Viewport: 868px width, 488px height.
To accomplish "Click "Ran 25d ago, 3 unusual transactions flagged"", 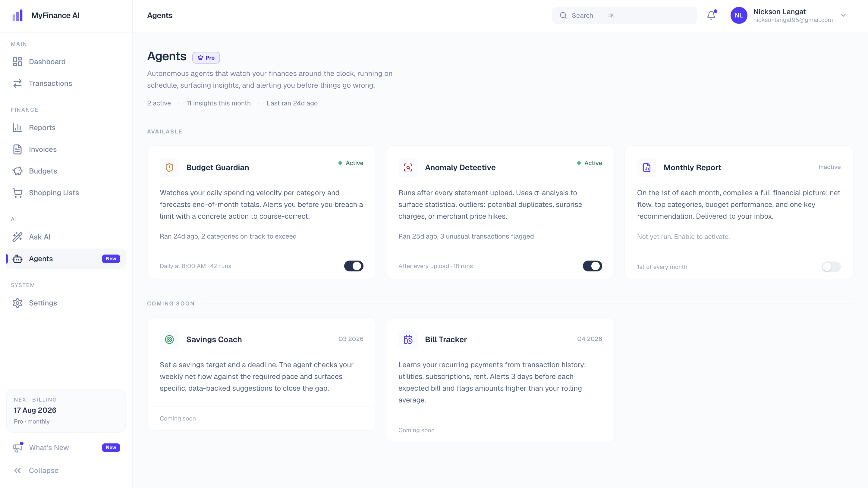I will coord(466,236).
